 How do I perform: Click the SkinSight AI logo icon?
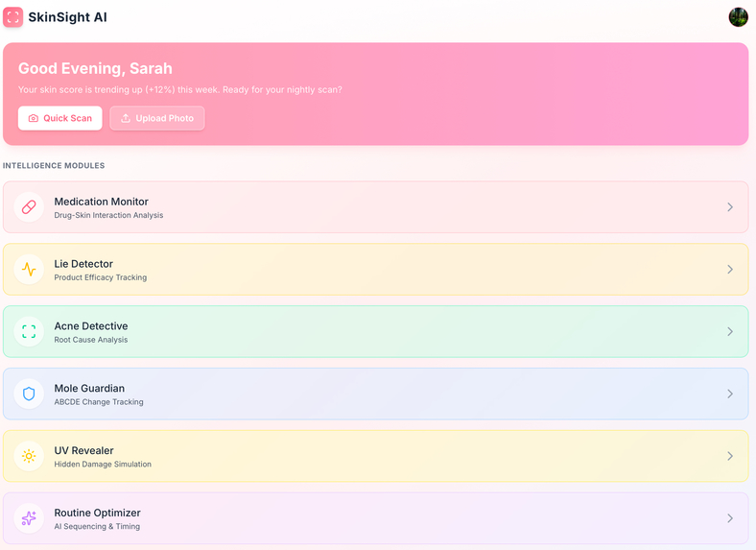tap(13, 17)
